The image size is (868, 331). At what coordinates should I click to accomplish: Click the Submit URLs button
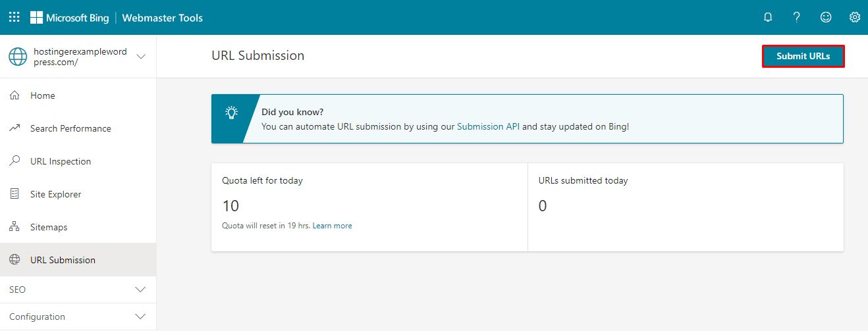tap(803, 57)
